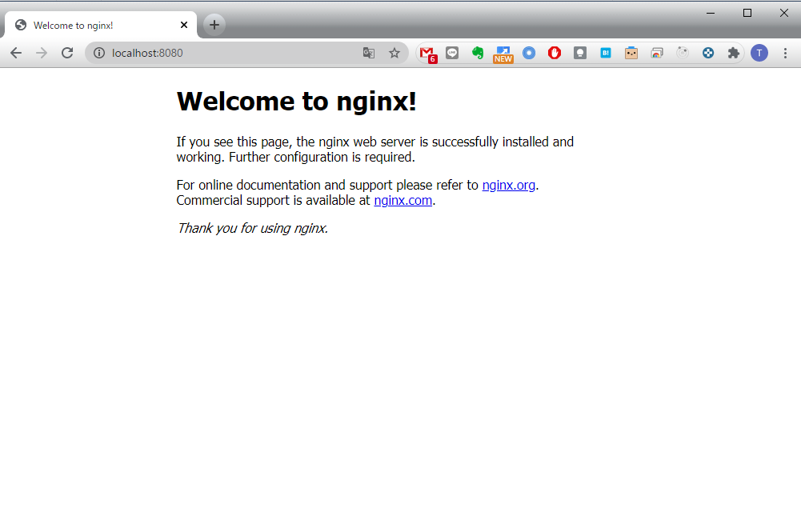Select the Welcome to nginx! tab
The width and height of the screenshot is (801, 532).
point(101,25)
